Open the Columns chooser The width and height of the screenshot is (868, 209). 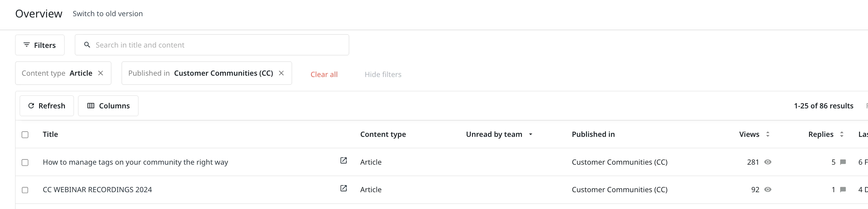point(108,106)
